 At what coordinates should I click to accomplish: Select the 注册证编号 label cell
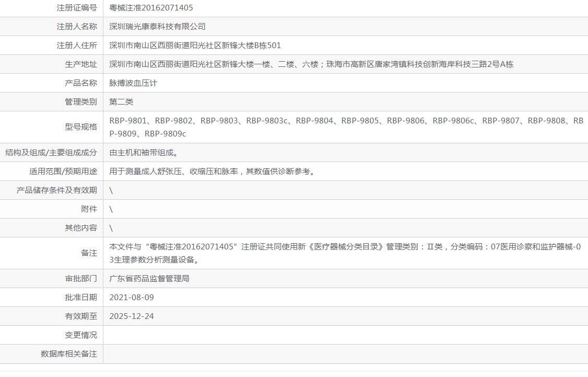tap(76, 8)
